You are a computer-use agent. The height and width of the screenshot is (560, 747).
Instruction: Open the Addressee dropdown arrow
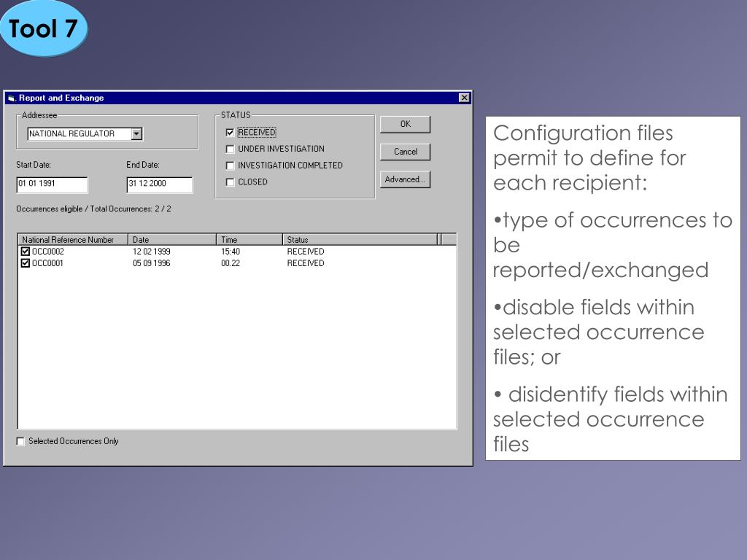coord(136,134)
